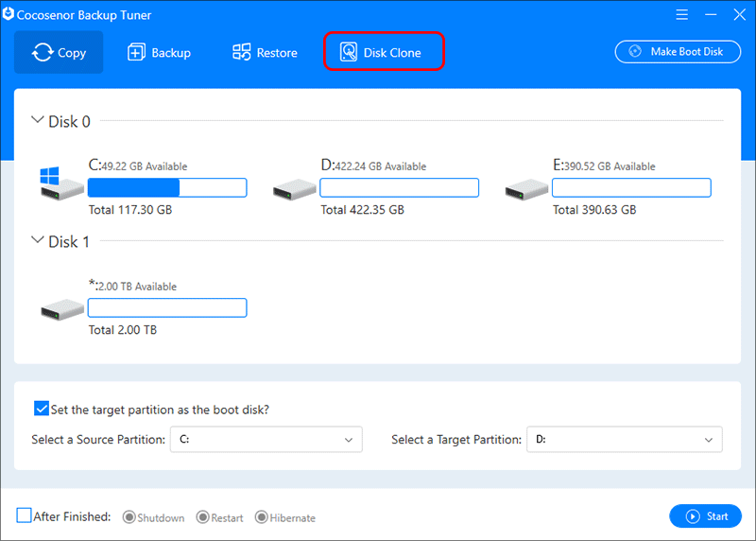
Task: Click the 'After Finished:' label
Action: [x=73, y=516]
